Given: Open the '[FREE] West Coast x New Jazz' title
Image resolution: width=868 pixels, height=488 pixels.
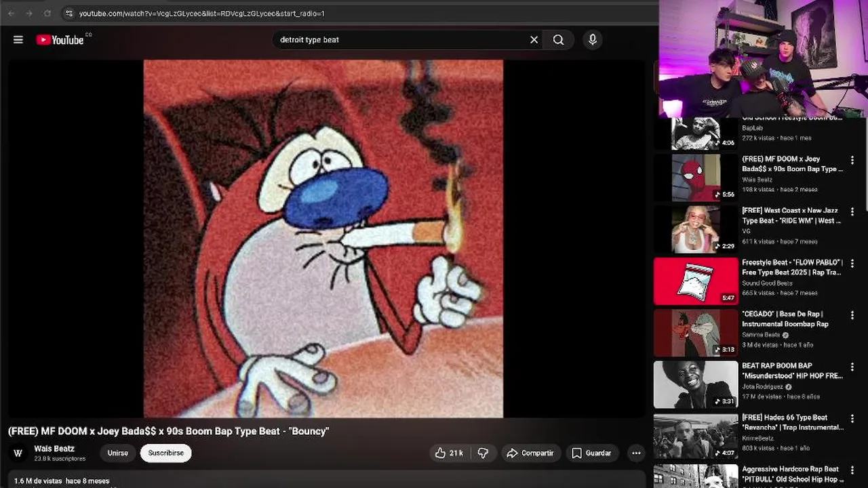Looking at the screenshot, I should pyautogui.click(x=791, y=216).
